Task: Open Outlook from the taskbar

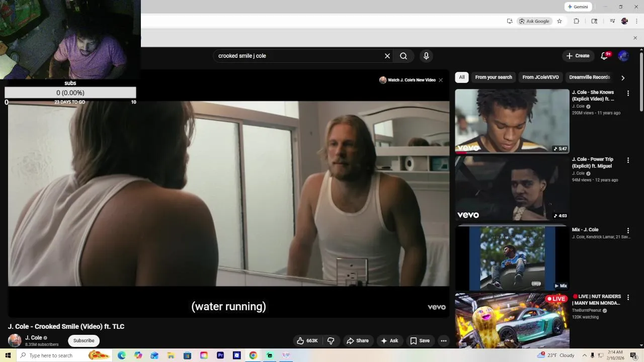Action: (154, 355)
